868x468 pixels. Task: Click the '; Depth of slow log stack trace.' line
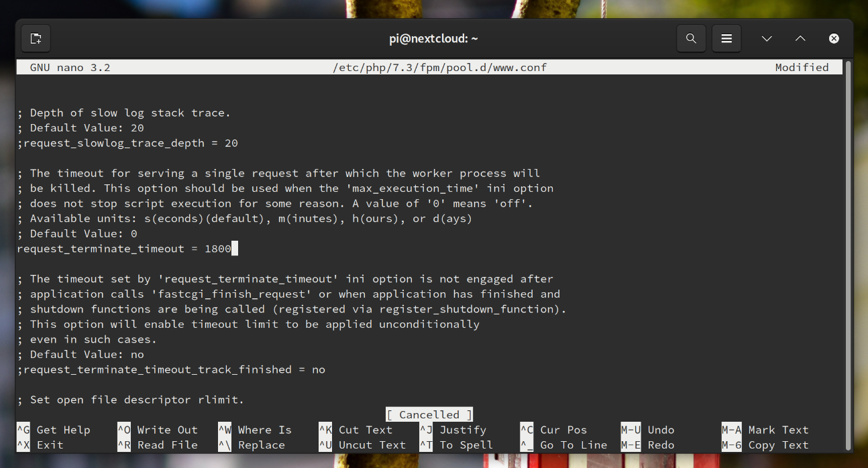click(124, 113)
